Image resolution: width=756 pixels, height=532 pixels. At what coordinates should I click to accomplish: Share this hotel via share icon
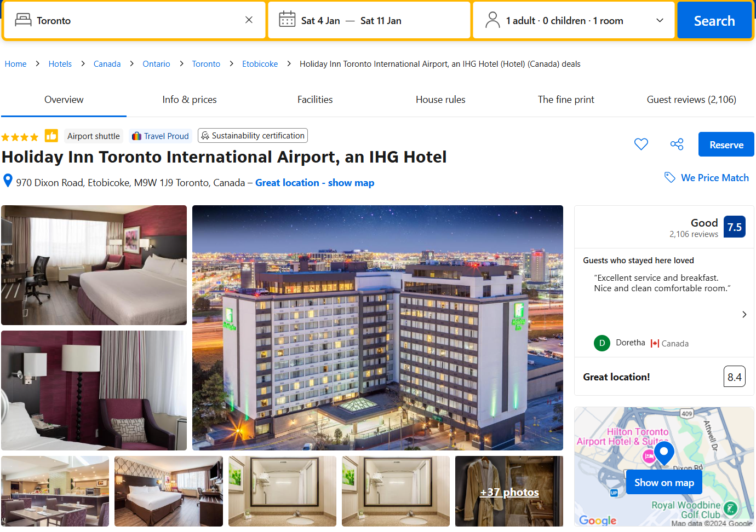pos(677,144)
